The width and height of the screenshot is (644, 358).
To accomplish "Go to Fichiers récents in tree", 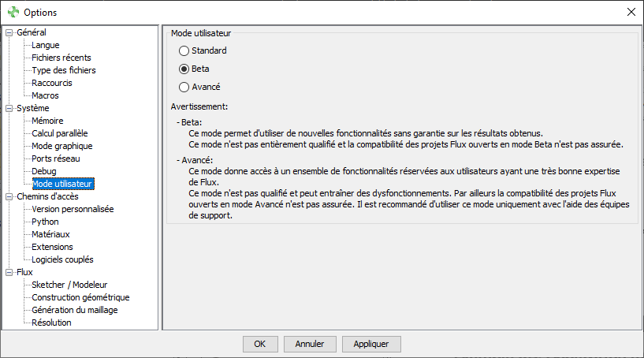I will coord(61,58).
